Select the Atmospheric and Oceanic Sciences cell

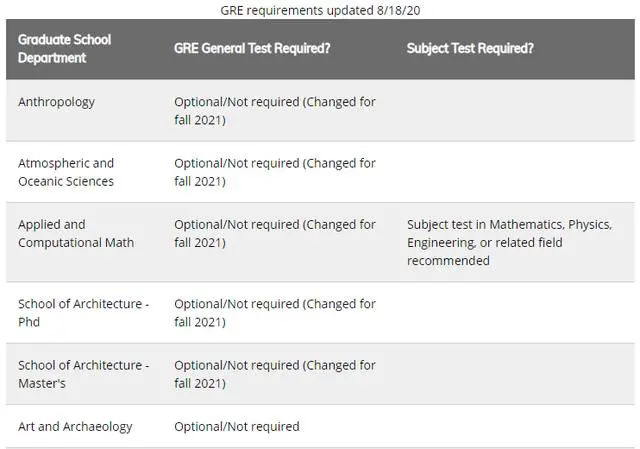pyautogui.click(x=66, y=172)
